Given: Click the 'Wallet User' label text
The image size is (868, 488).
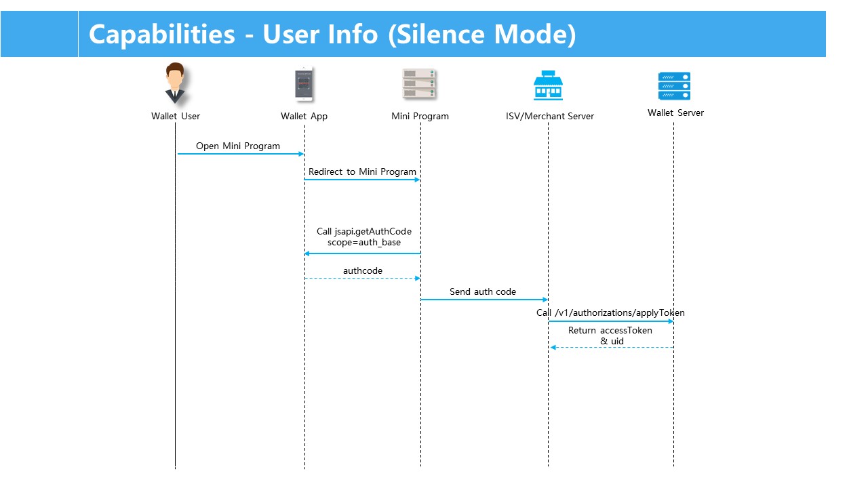Looking at the screenshot, I should [x=176, y=116].
